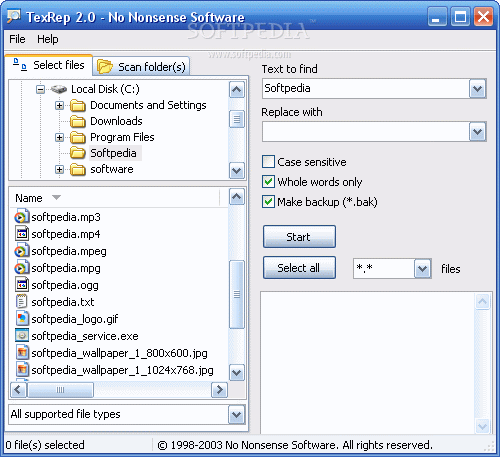Click the Downloads folder icon
This screenshot has height=457, width=500.
78,121
